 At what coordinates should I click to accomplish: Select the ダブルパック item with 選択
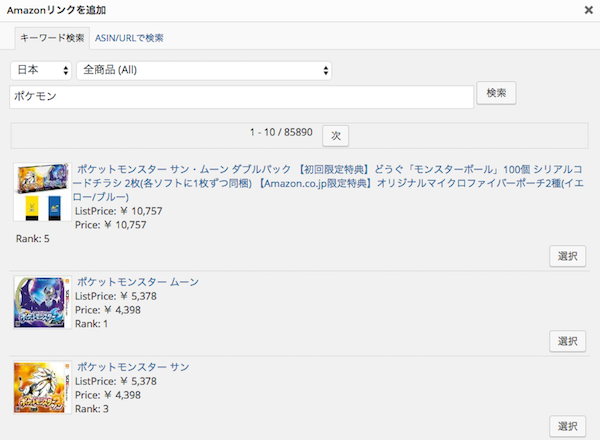click(x=567, y=256)
